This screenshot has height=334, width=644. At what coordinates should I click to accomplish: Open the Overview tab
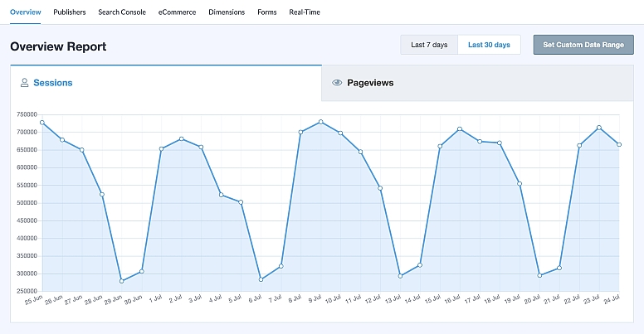click(x=26, y=12)
